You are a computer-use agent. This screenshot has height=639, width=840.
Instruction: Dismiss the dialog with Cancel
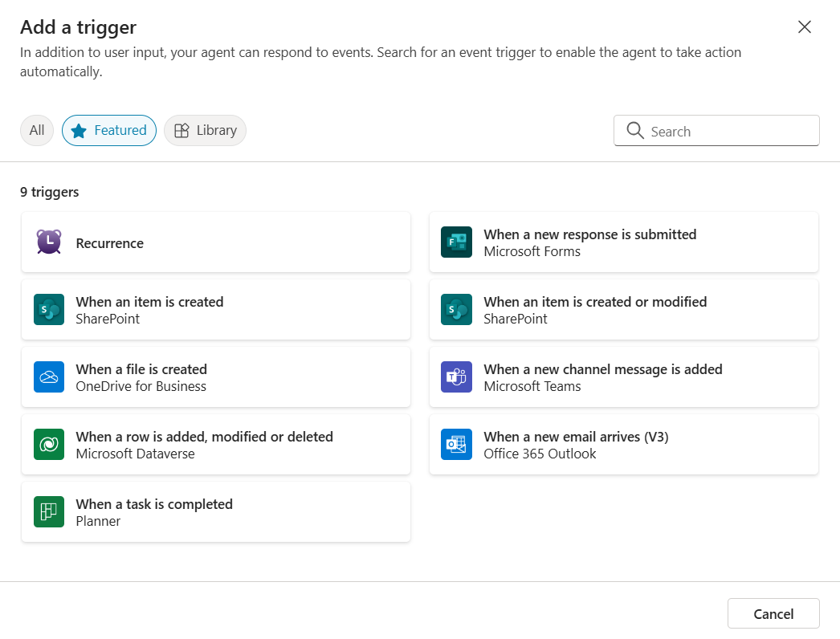tap(773, 613)
